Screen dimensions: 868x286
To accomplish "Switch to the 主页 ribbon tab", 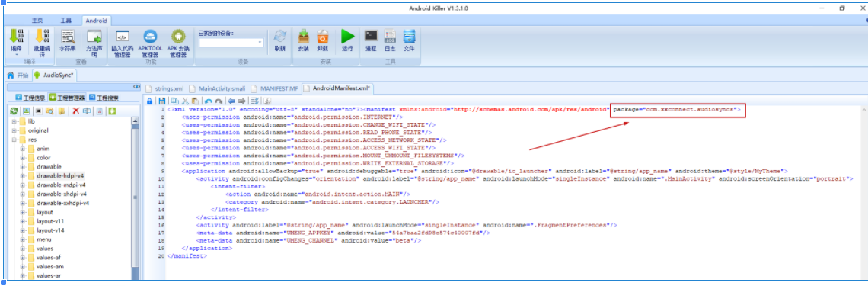I will pyautogui.click(x=37, y=21).
